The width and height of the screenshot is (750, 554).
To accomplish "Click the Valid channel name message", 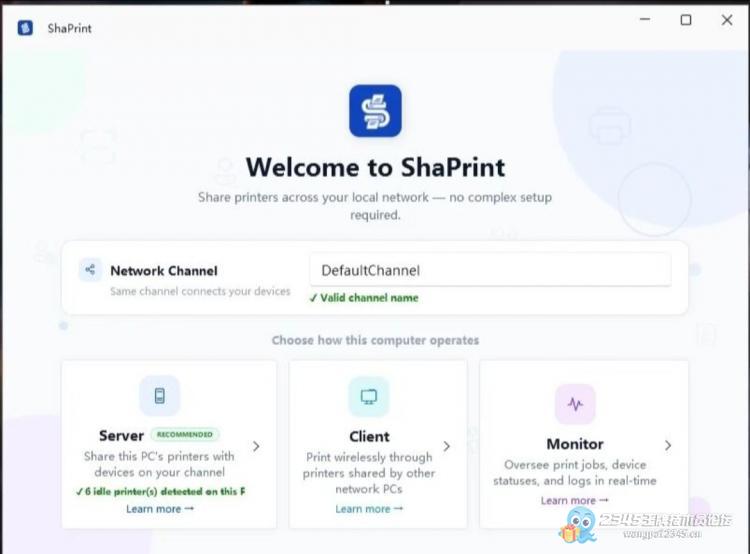I will pos(364,298).
